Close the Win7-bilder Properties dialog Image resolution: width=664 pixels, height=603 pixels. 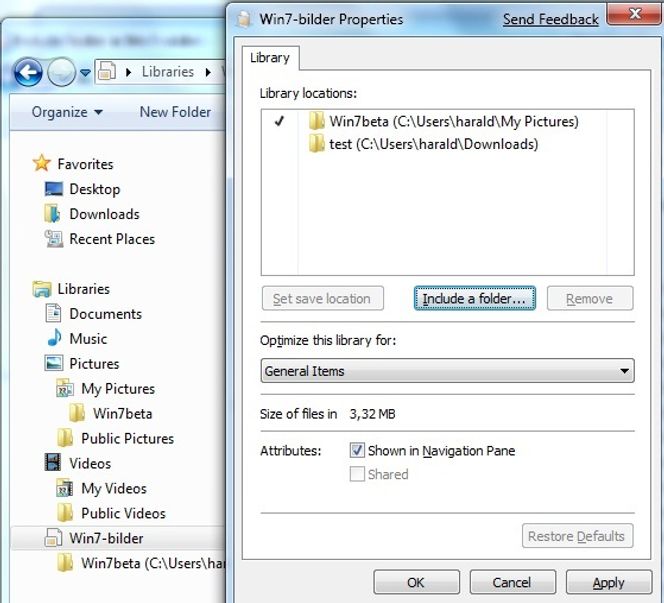tap(634, 14)
